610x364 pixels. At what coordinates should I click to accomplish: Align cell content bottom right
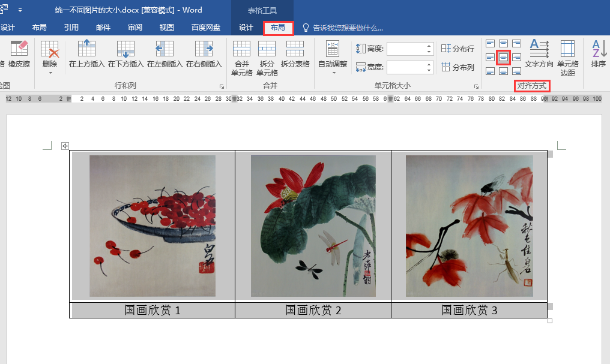click(x=516, y=71)
